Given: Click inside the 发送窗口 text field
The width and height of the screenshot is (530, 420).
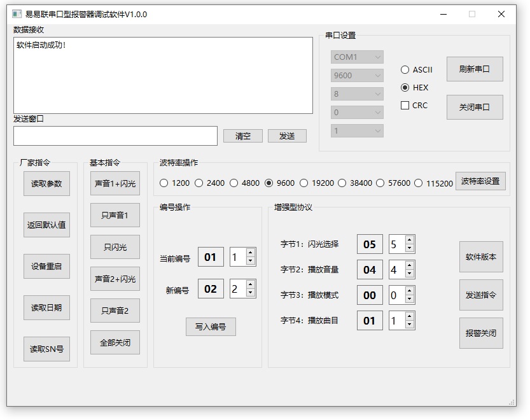Looking at the screenshot, I should [115, 136].
